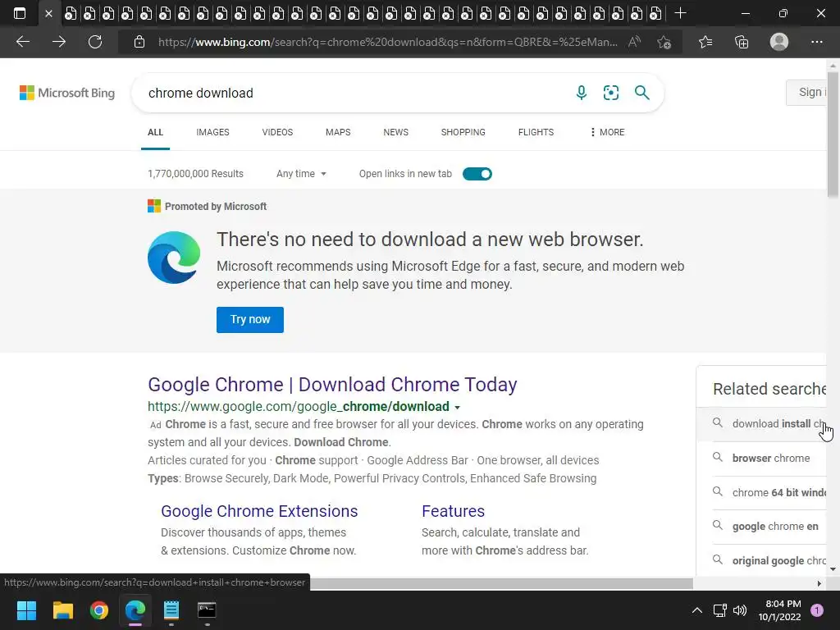Click the vertical scrollbar down arrow
Image resolution: width=840 pixels, height=630 pixels.
coord(833,569)
